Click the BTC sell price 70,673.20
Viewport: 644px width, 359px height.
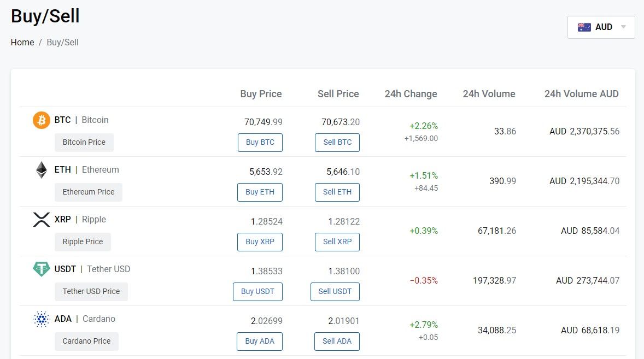341,122
